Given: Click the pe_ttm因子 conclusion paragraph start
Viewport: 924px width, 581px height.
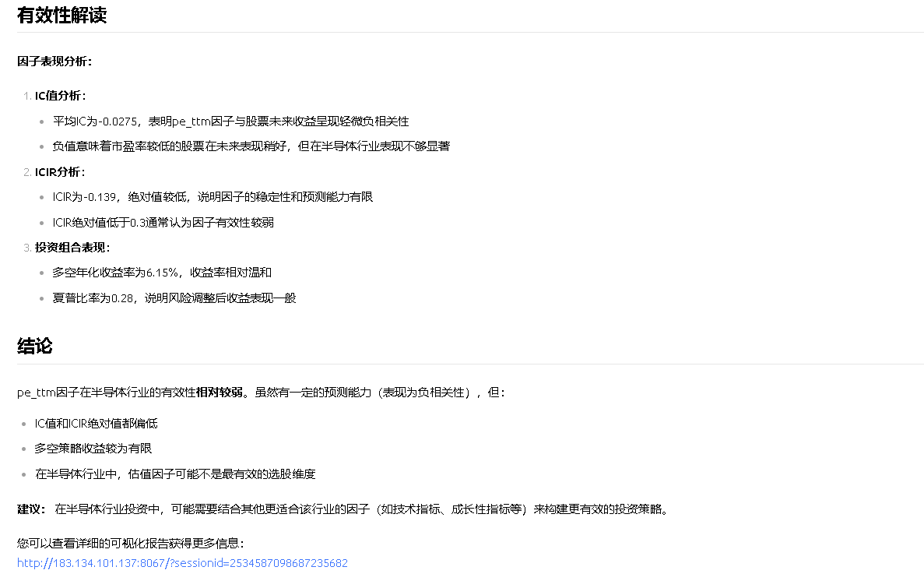Looking at the screenshot, I should point(47,393).
